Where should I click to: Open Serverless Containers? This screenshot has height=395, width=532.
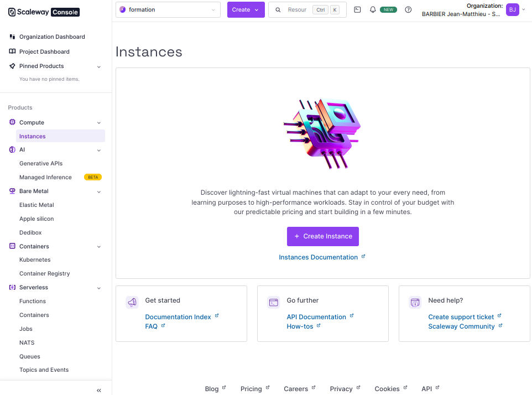coord(34,315)
